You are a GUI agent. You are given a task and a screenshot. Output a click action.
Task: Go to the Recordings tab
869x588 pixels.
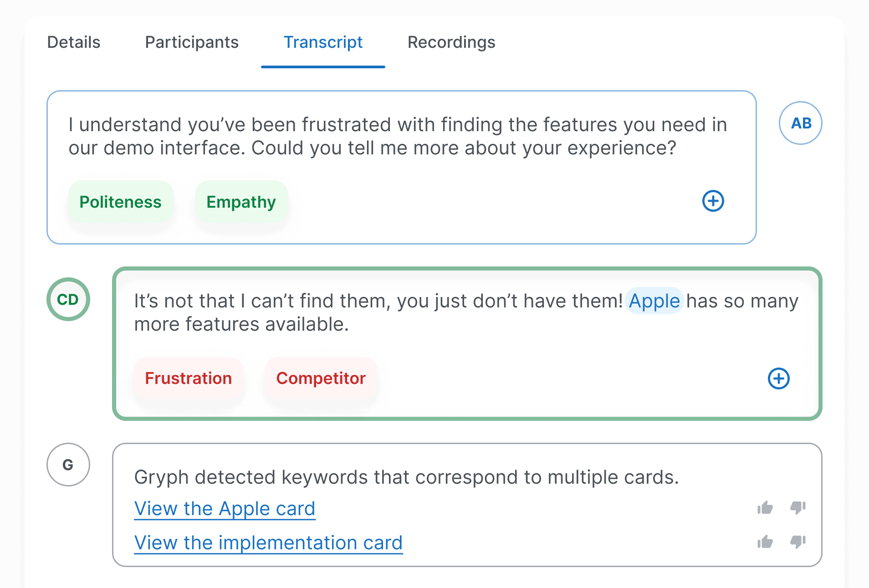451,42
